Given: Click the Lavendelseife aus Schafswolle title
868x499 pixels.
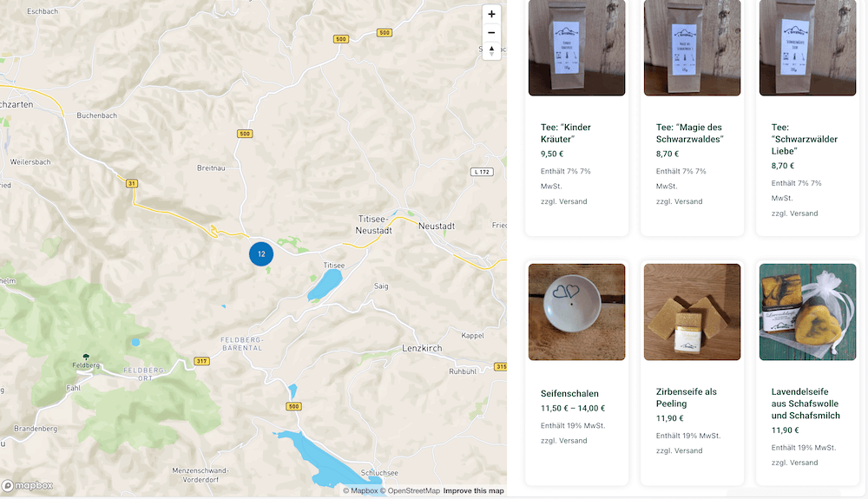Looking at the screenshot, I should pos(806,404).
